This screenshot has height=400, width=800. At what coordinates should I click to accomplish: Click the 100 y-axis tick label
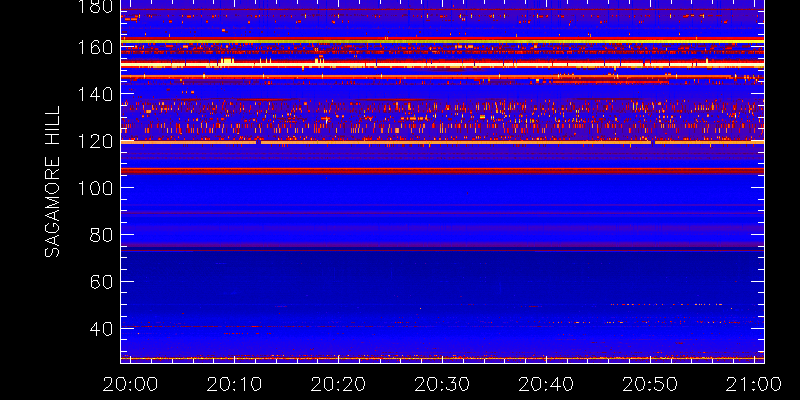click(x=93, y=188)
